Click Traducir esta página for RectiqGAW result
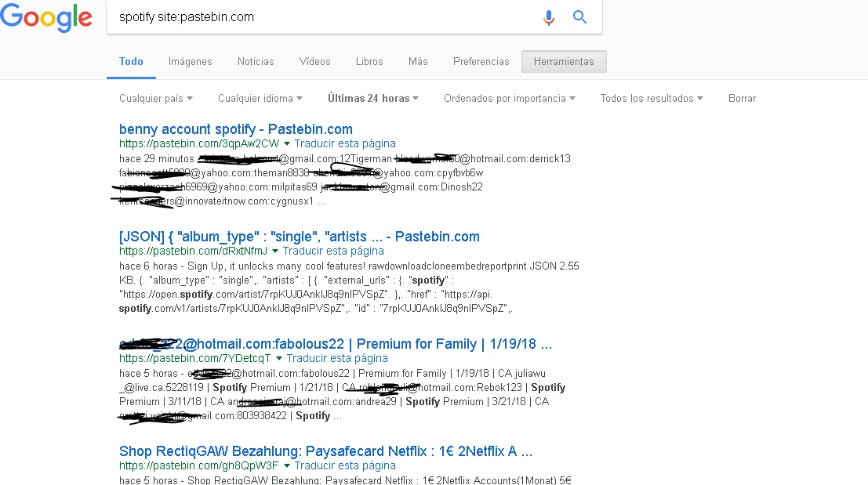Image resolution: width=868 pixels, height=485 pixels. click(345, 465)
